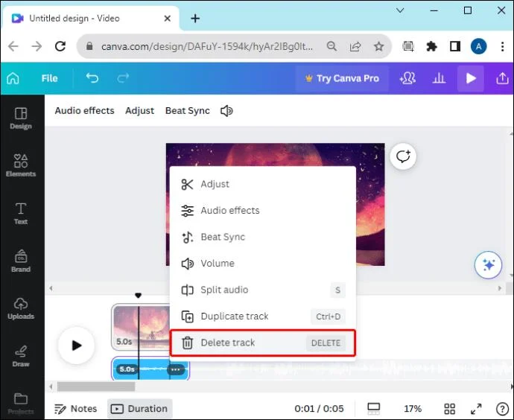Bookmark this page with the star icon

[x=379, y=46]
